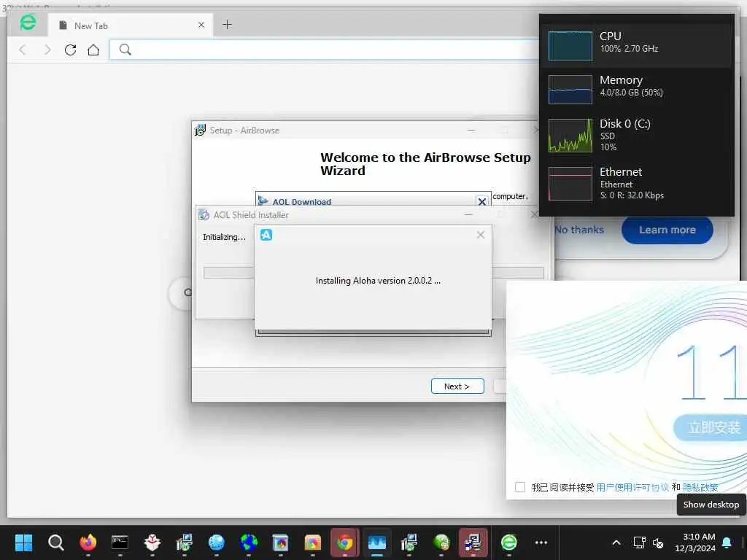Open Windows taskbar search

pyautogui.click(x=55, y=542)
